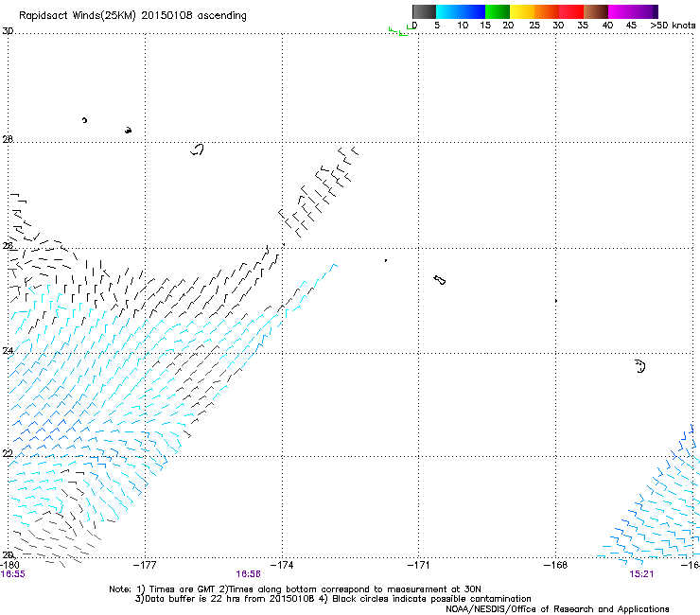Click the cyan-blue 5-15 knots color band
Screen dimensions: 700x615
point(461,11)
